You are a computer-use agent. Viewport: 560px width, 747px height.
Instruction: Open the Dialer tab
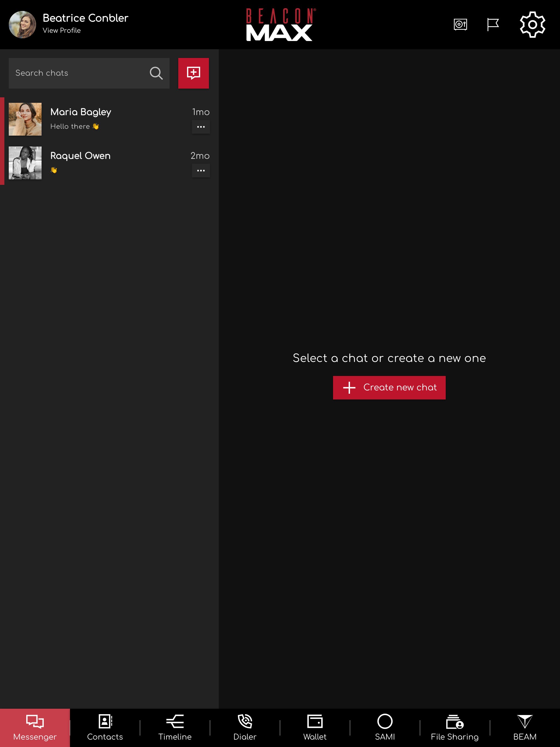point(245,728)
